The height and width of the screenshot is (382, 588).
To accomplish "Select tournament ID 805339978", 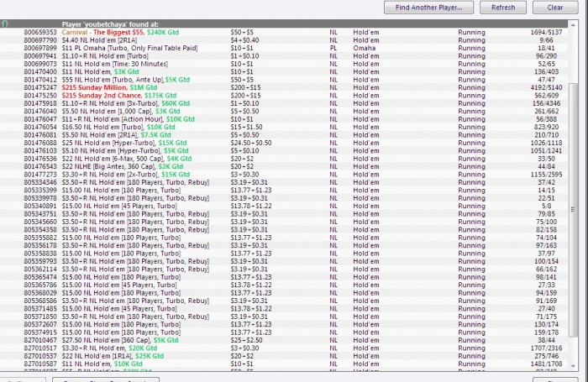I will click(284, 198).
